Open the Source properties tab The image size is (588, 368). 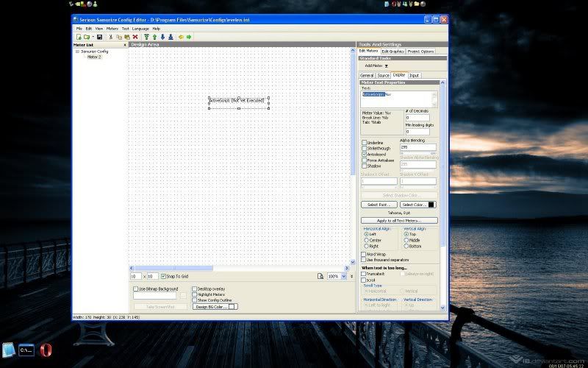point(383,76)
